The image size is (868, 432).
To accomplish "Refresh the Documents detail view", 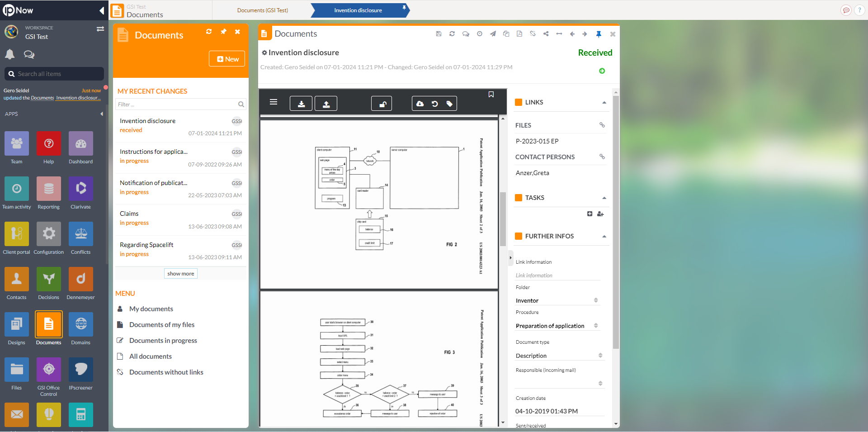I will (452, 33).
